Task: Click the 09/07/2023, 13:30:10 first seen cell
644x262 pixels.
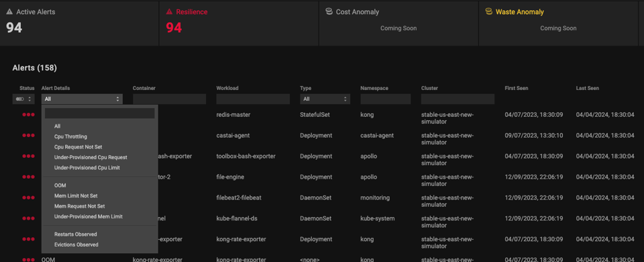Action: [x=534, y=135]
